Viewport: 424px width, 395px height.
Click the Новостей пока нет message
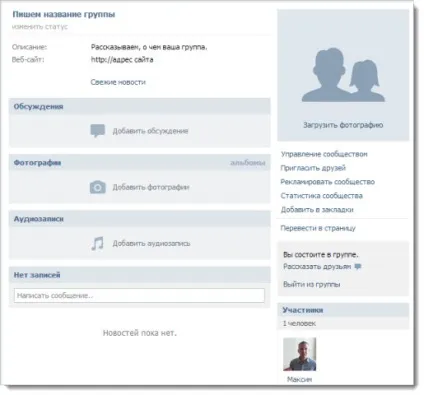point(140,333)
